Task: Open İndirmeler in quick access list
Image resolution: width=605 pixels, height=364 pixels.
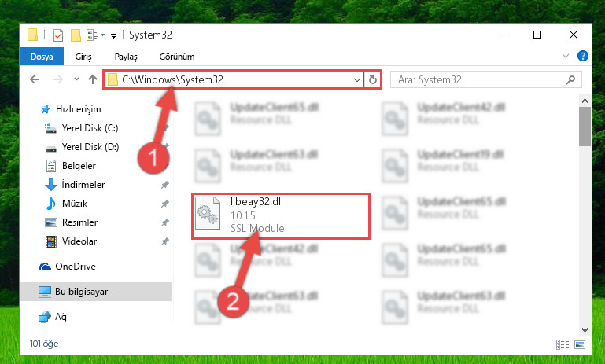Action: click(83, 185)
